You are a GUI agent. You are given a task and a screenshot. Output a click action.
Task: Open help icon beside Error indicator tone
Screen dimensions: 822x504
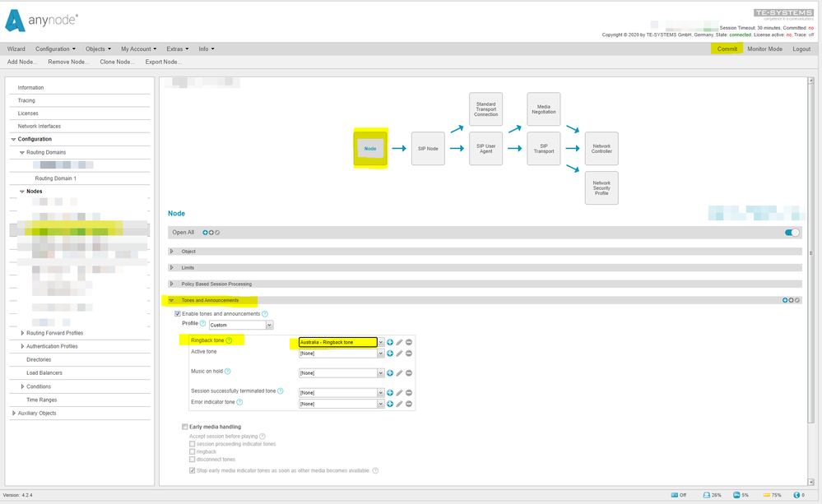tap(239, 402)
